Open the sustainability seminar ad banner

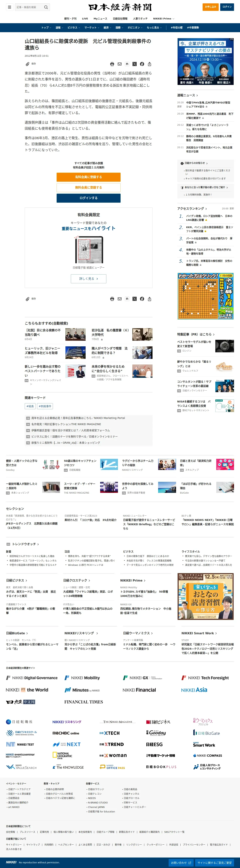206,61
